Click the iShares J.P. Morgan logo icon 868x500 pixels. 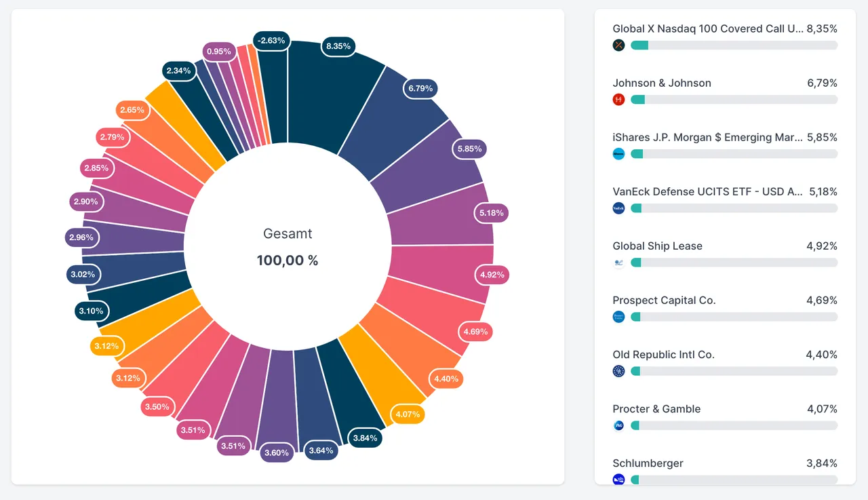pos(618,154)
